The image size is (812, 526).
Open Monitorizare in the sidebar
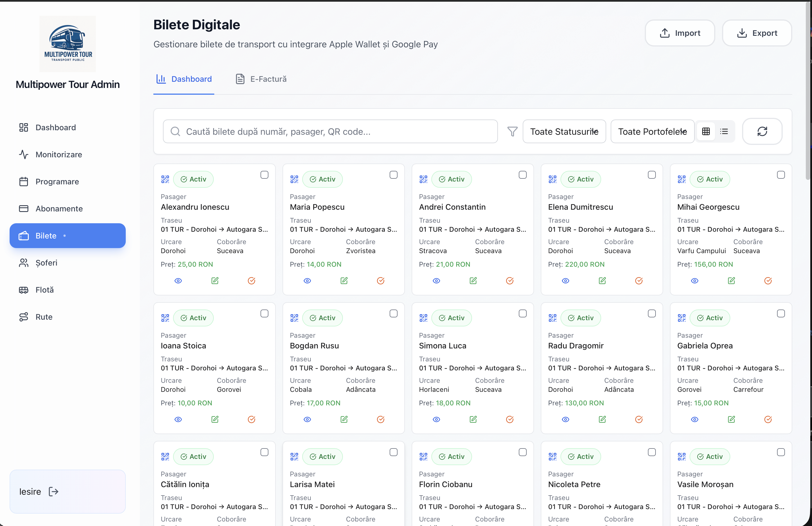(68, 154)
